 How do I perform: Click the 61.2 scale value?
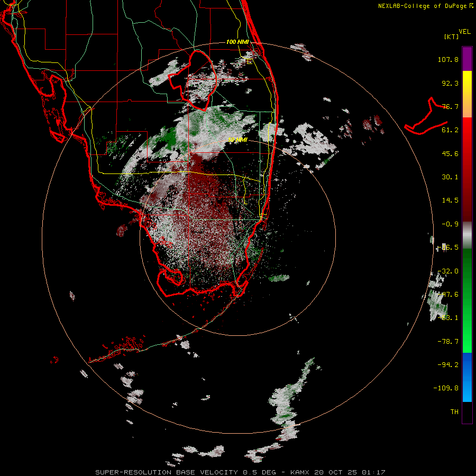450,130
